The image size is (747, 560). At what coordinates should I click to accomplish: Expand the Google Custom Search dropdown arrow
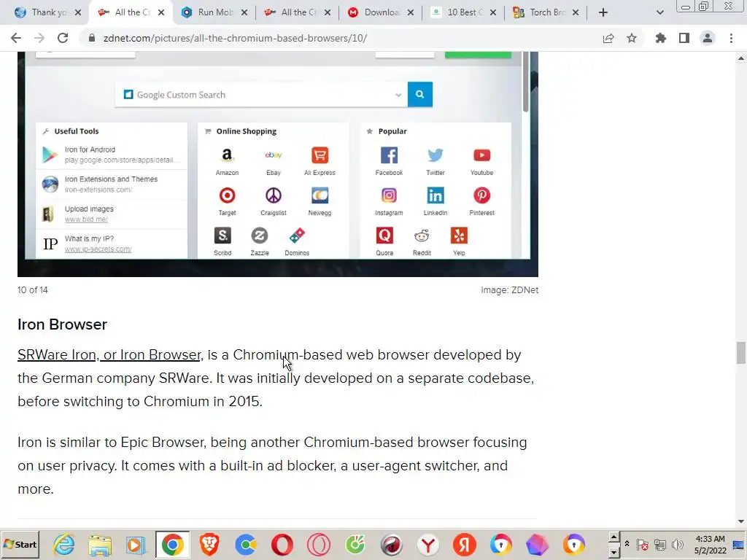pos(398,95)
